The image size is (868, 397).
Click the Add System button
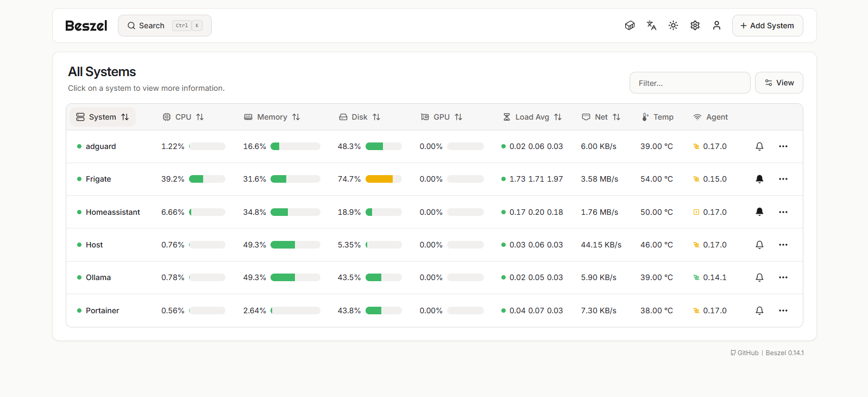(767, 26)
